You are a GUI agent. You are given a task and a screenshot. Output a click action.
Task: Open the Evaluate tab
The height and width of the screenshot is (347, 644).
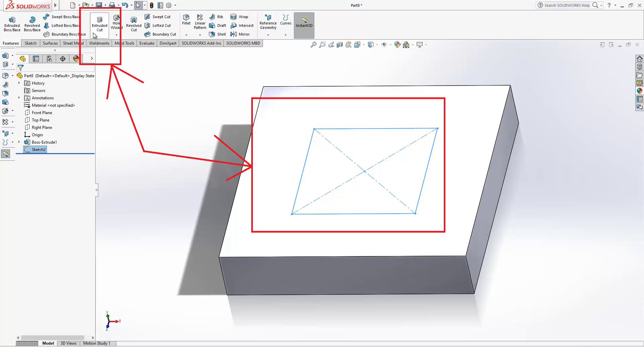pos(147,43)
